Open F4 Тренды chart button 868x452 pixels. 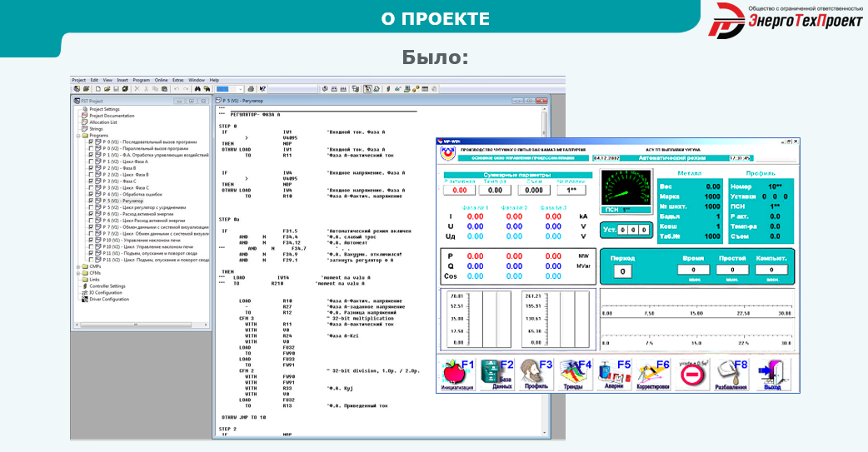575,375
